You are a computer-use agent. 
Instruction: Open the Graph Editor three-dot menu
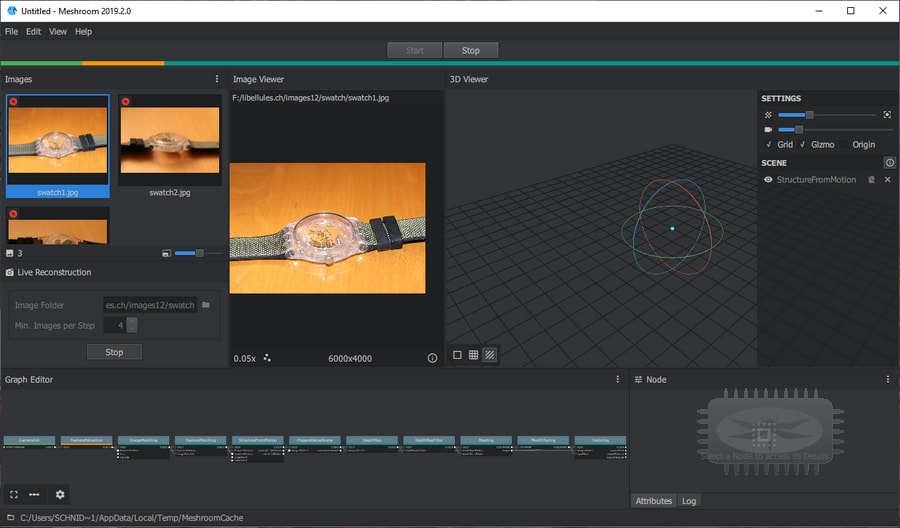tap(618, 379)
